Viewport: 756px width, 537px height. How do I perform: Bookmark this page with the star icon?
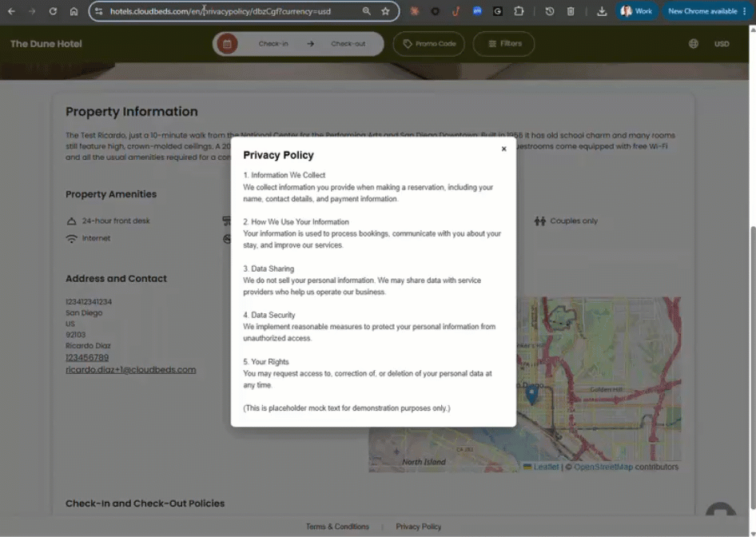pos(385,11)
